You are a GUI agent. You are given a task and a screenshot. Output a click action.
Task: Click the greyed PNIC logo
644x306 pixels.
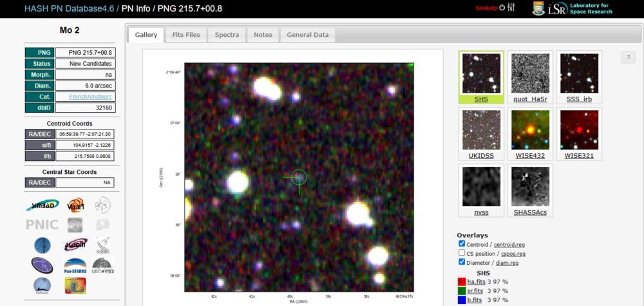(41, 225)
